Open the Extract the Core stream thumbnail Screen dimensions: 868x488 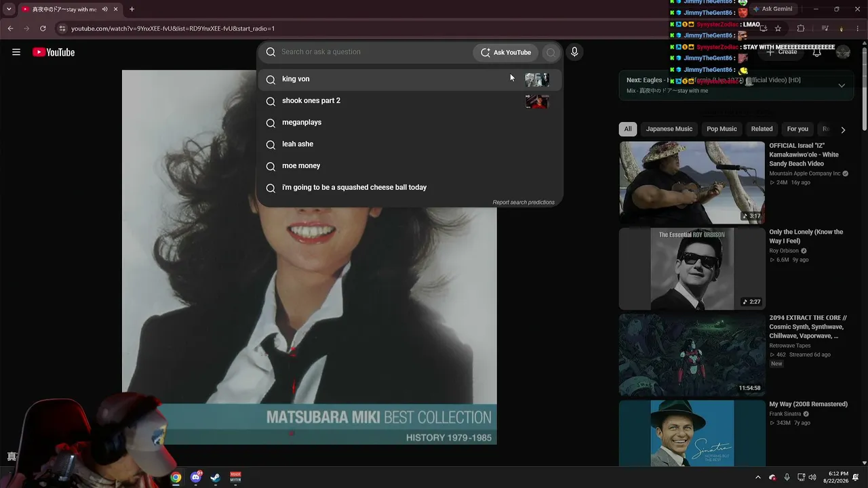(692, 355)
